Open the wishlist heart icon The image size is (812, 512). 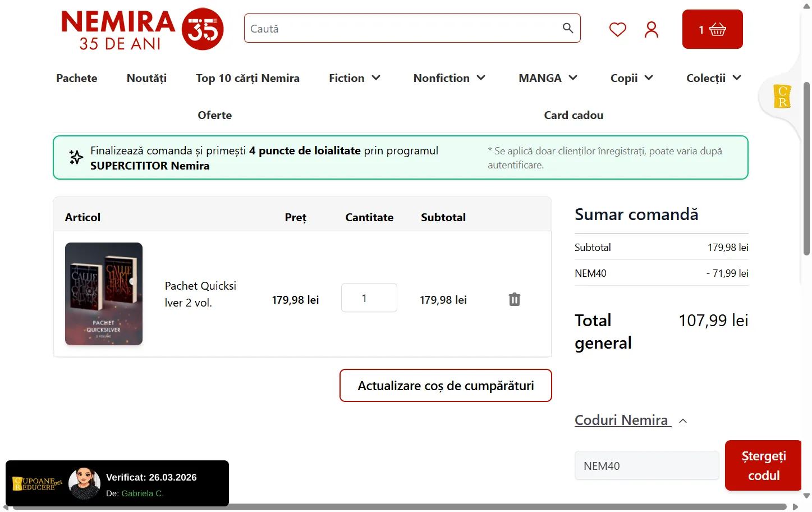click(617, 29)
